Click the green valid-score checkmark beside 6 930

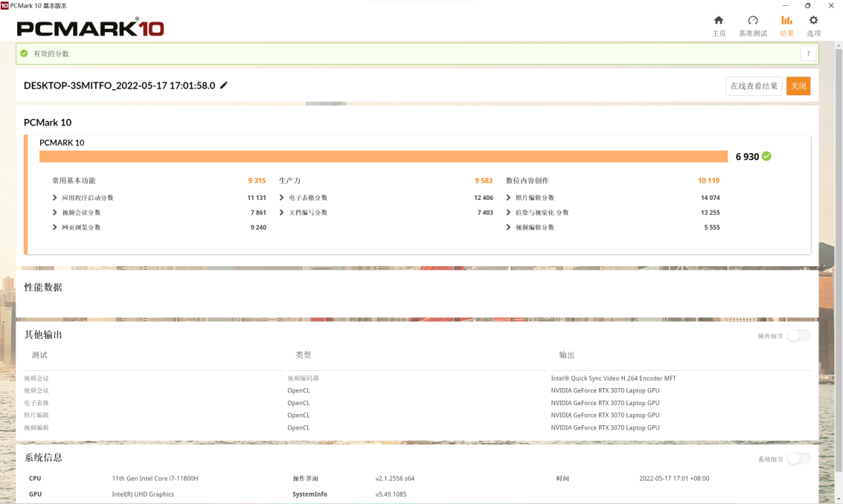766,156
